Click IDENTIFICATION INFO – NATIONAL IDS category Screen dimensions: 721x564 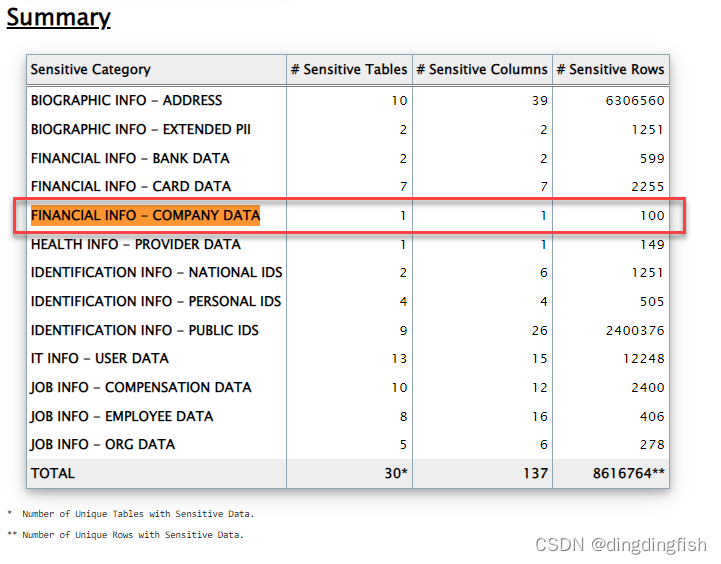point(156,272)
